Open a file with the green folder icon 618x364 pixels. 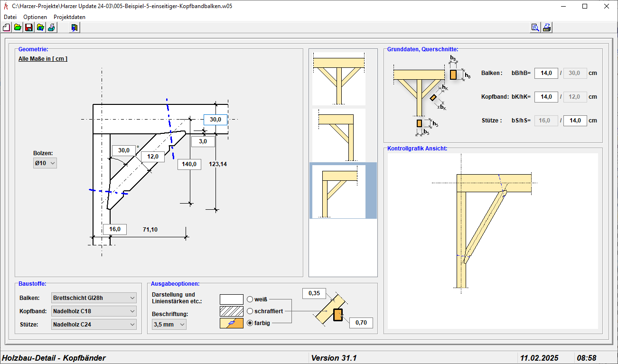pyautogui.click(x=18, y=28)
